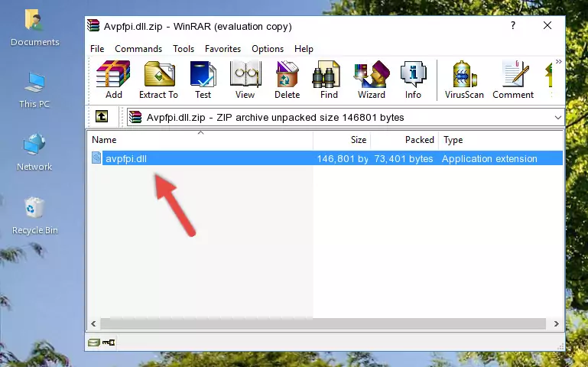Sort list by Size column
This screenshot has height=367, width=588.
coord(342,140)
